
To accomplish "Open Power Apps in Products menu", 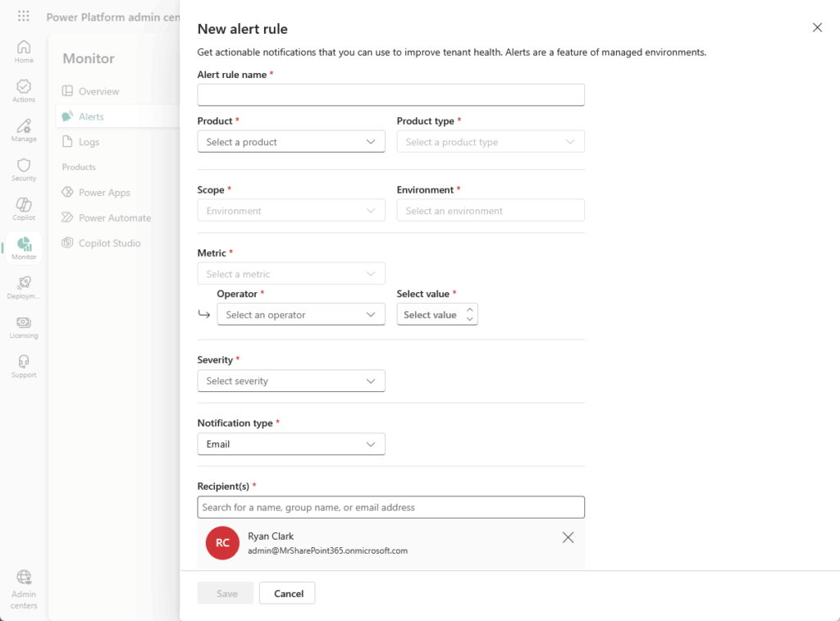I will tap(104, 192).
